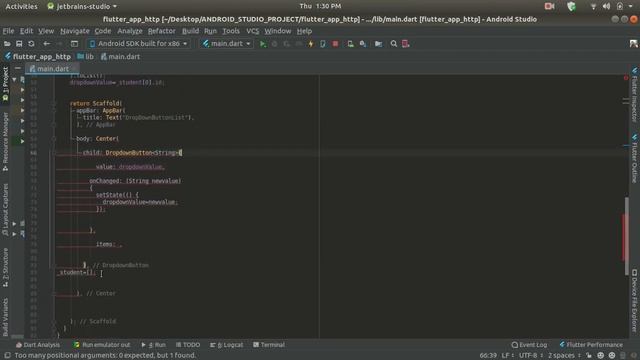Open SDK Manager icon in toolbar
Screen dimensions: 640x360
[363, 44]
